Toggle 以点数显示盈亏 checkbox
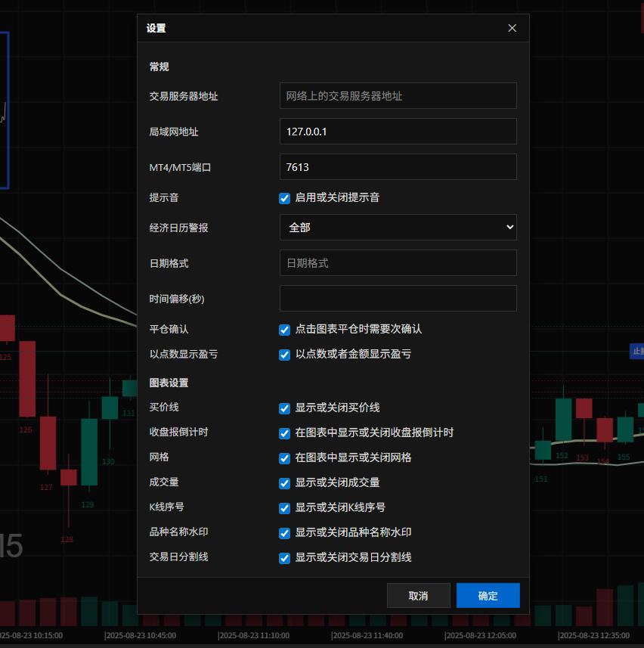The width and height of the screenshot is (644, 648). (285, 355)
